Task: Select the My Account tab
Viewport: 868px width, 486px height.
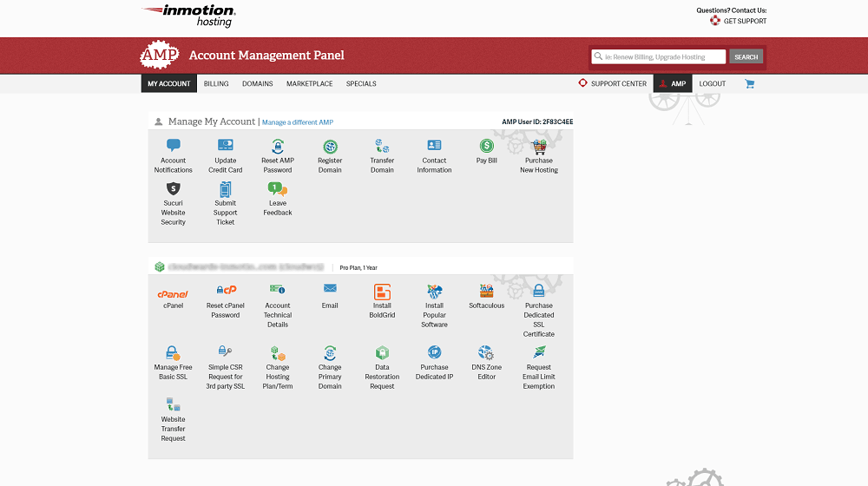Action: (x=169, y=83)
